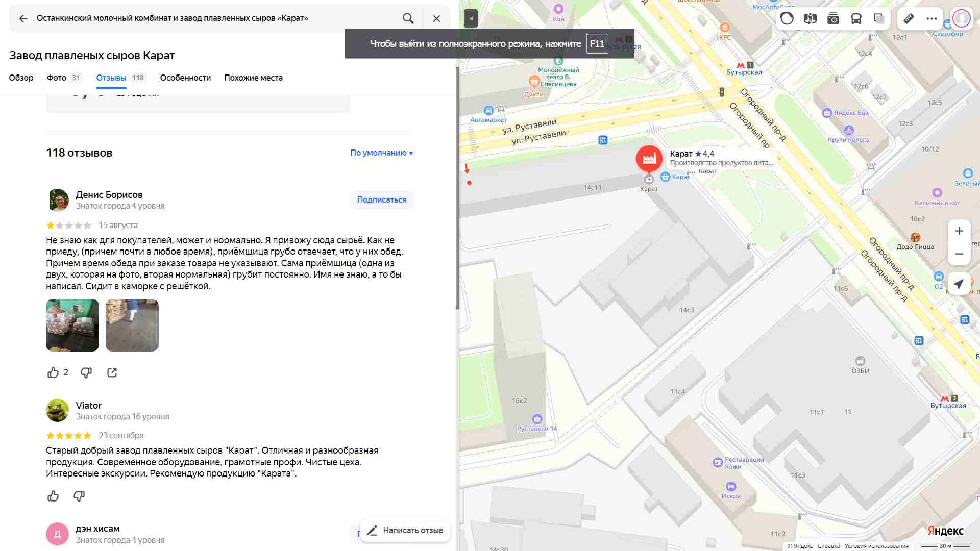Viewport: 980px width, 551px height.
Task: Open the Справка link in map footer
Action: (828, 546)
